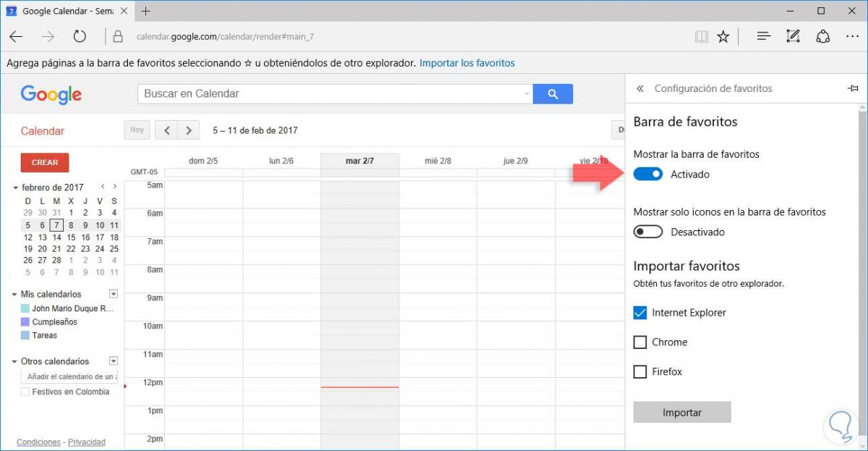Open the browser More menu (three dots)
The image size is (868, 451).
851,36
